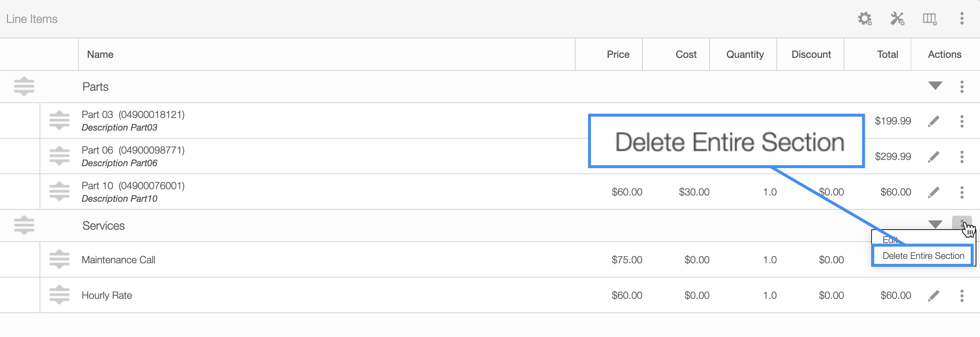Edit Part 03 with pencil icon
The width and height of the screenshot is (980, 337).
pyautogui.click(x=933, y=121)
